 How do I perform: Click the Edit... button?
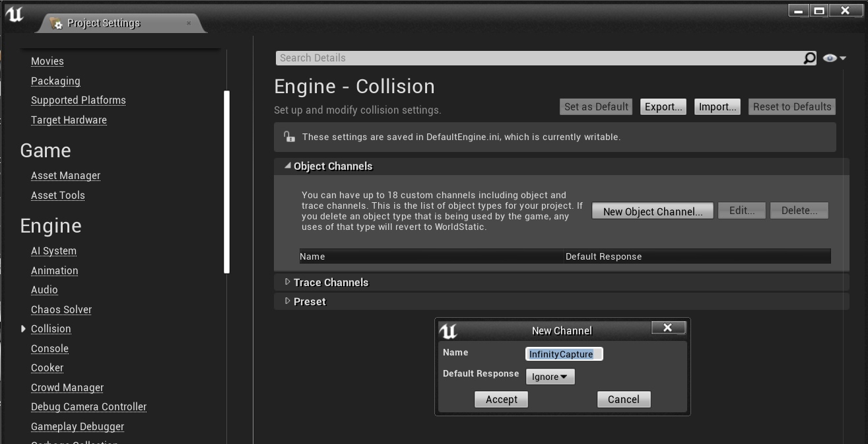[x=742, y=211]
